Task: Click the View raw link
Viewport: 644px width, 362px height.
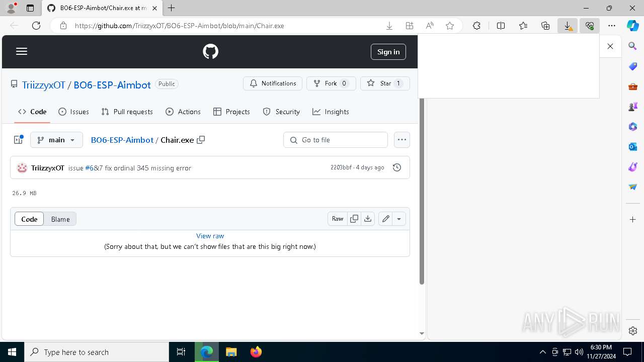Action: point(210,236)
